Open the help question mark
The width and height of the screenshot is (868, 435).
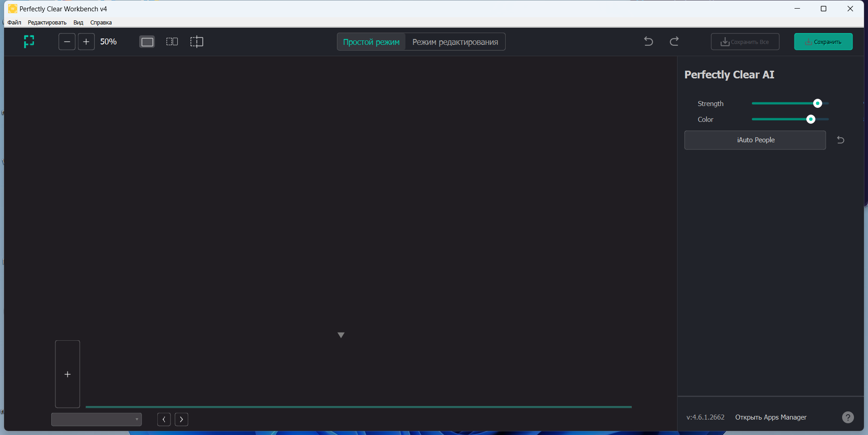(848, 417)
